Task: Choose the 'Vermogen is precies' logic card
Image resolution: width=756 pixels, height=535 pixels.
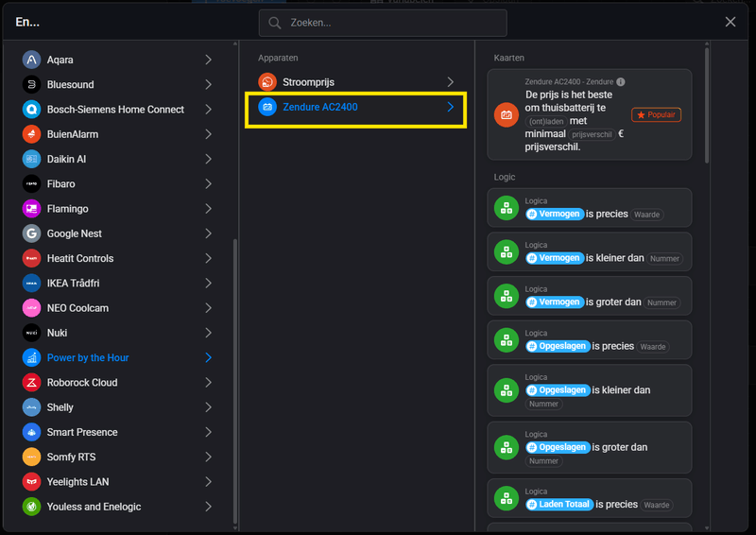Action: (x=589, y=208)
